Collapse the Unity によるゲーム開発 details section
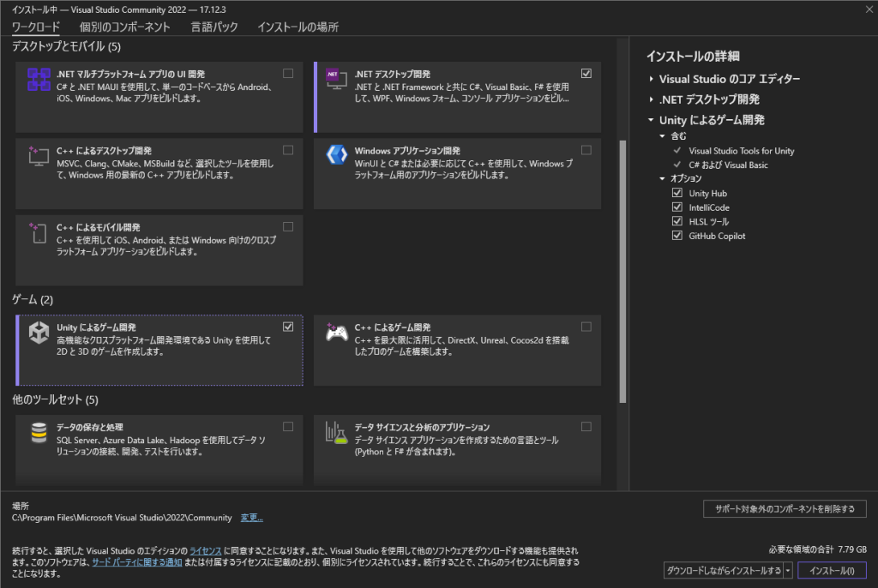 pyautogui.click(x=652, y=120)
